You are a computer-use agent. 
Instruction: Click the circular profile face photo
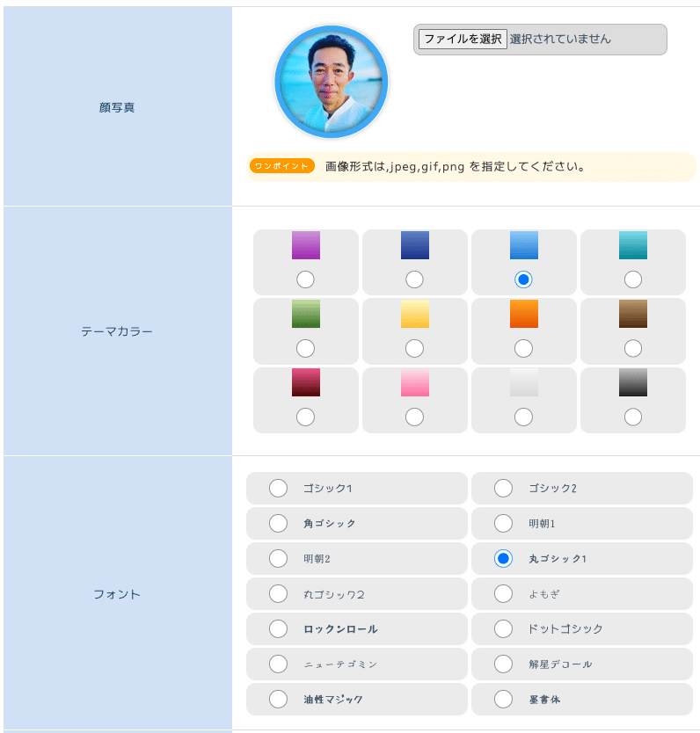tap(331, 82)
